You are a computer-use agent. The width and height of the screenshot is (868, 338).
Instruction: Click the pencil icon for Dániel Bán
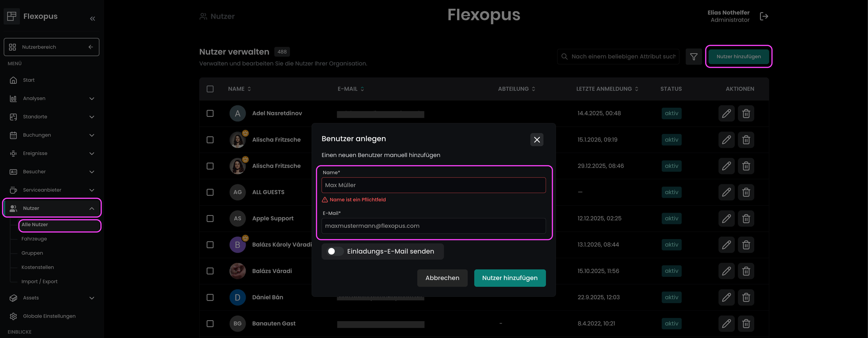tap(726, 298)
